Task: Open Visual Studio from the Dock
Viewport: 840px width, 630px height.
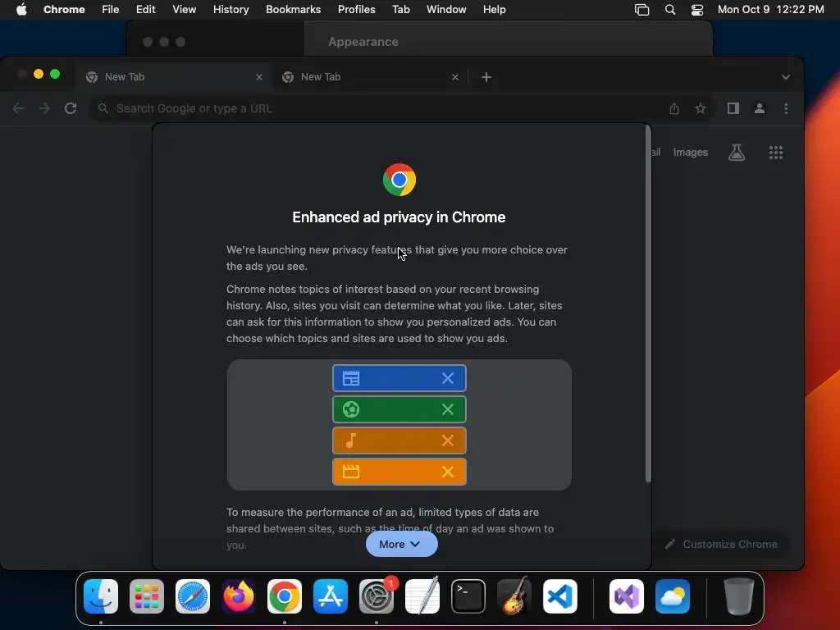Action: 627,596
